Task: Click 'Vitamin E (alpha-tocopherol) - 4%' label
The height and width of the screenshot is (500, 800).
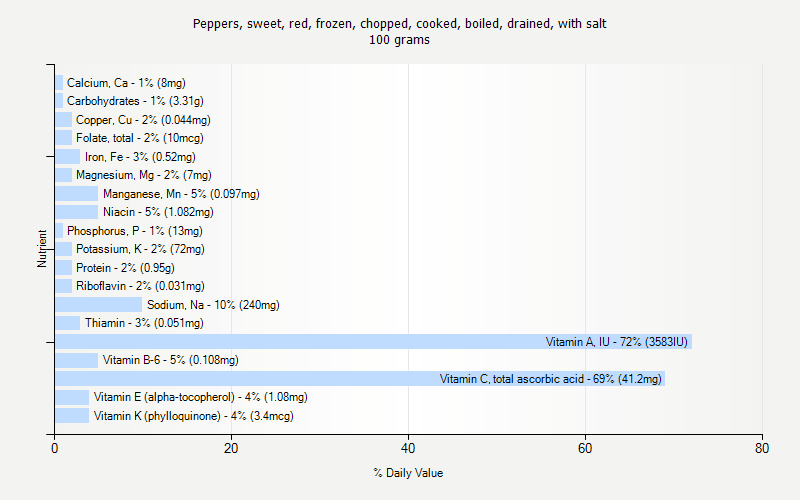Action: 201,397
